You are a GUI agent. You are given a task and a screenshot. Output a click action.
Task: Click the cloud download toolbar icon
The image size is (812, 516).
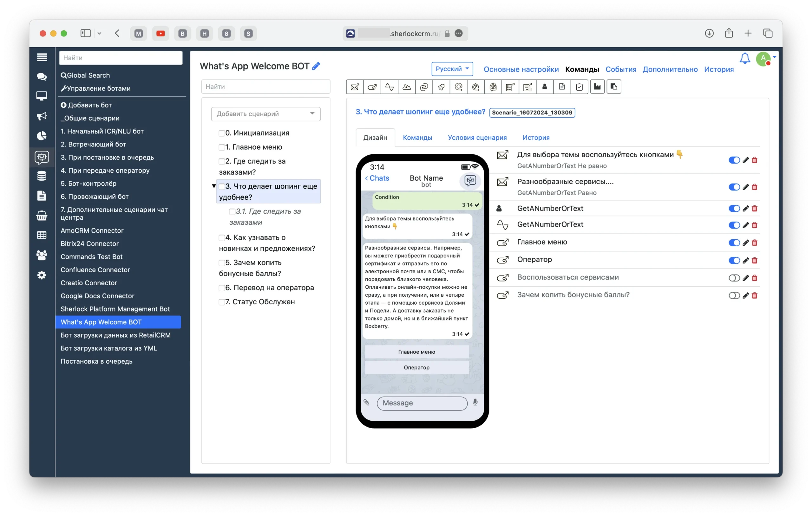coord(407,87)
